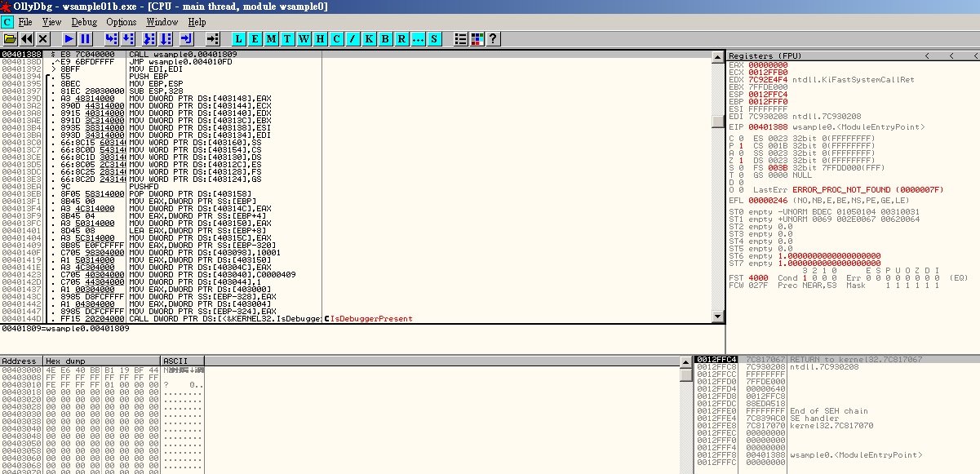Show Call stack using K button
The height and width of the screenshot is (474, 980).
click(370, 38)
